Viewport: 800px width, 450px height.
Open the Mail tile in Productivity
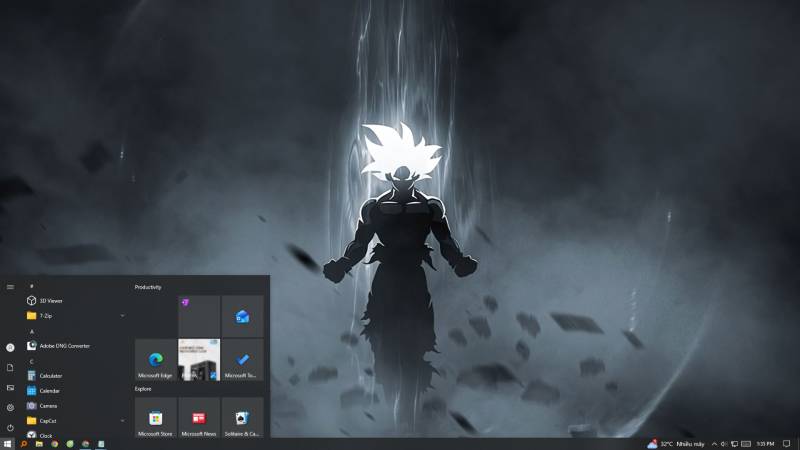pyautogui.click(x=242, y=316)
